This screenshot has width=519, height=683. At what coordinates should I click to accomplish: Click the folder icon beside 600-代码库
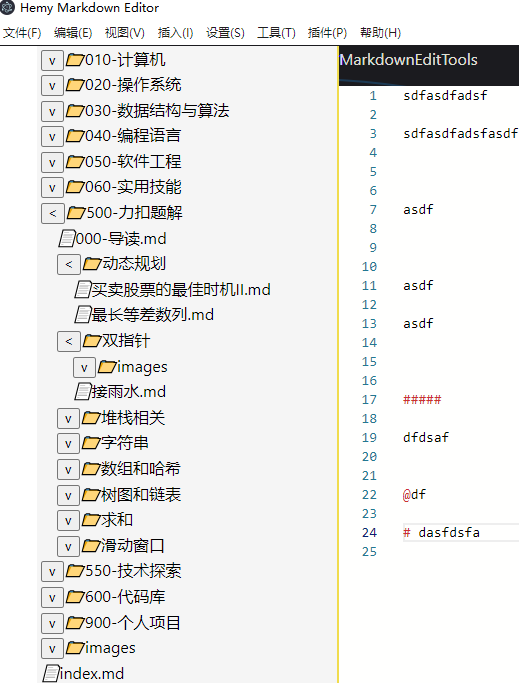[x=75, y=596]
